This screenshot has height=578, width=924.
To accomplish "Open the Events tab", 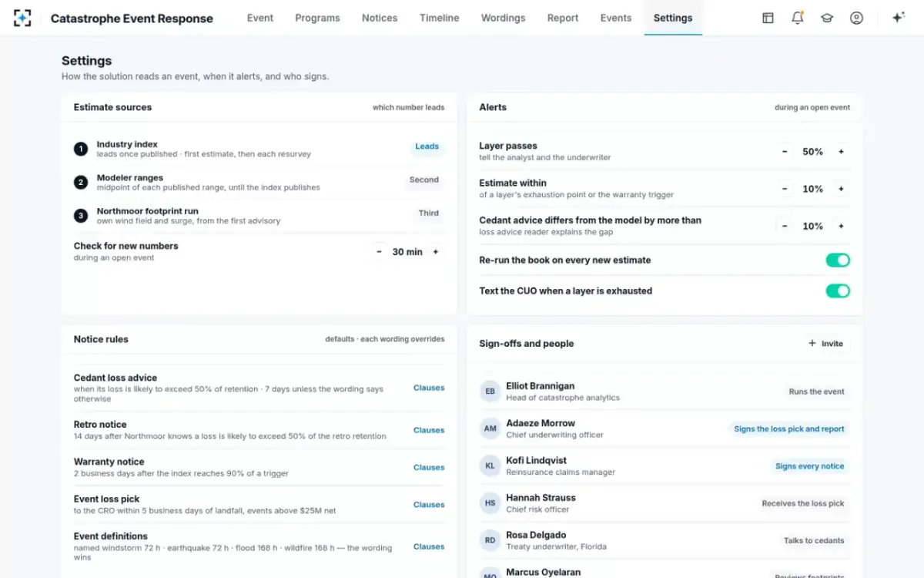I will coord(616,18).
